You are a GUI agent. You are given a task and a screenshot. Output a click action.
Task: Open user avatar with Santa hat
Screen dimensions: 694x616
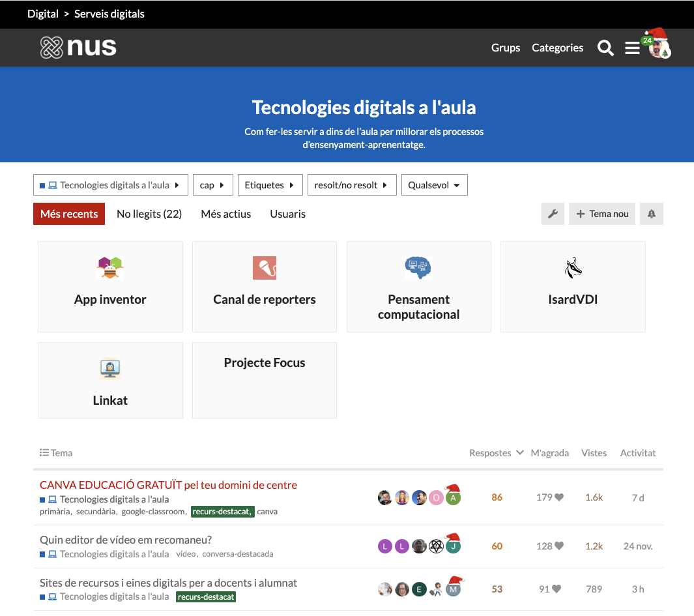[659, 47]
